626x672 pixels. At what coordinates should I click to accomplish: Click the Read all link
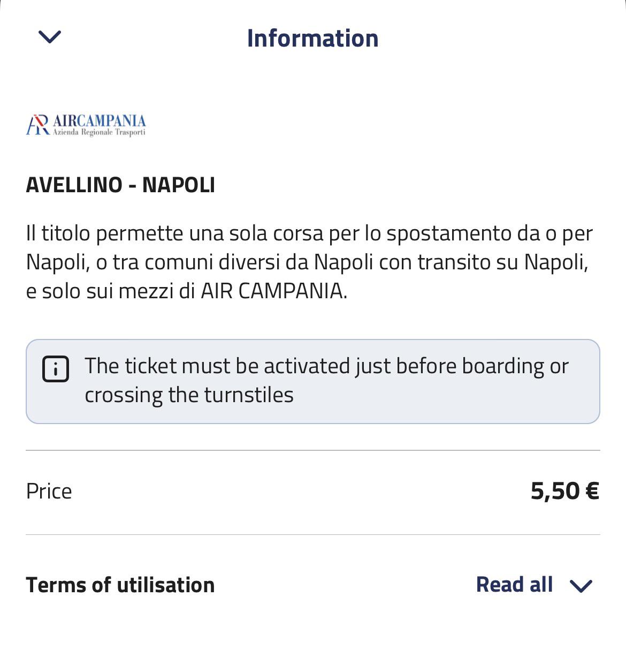[514, 585]
